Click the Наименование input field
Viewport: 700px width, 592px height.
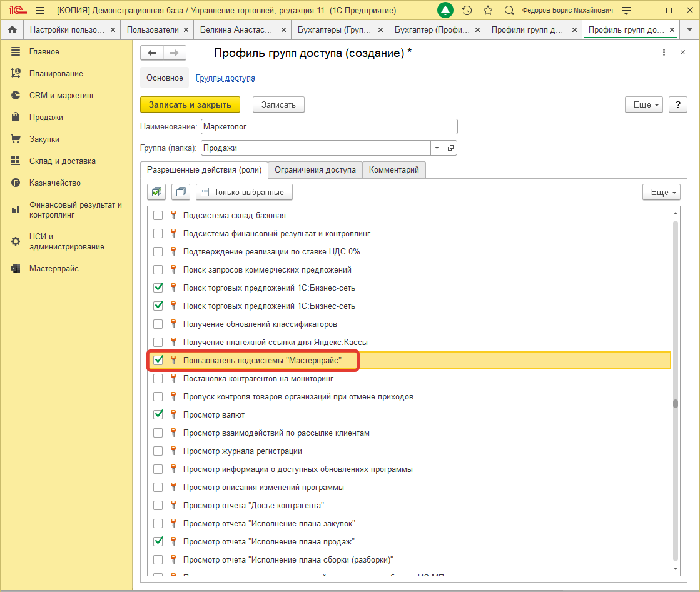(x=329, y=127)
